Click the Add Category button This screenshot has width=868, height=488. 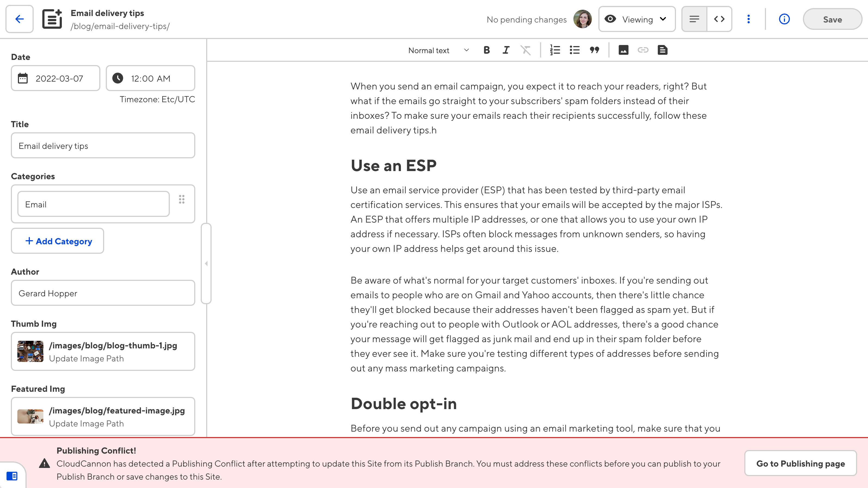(x=58, y=241)
